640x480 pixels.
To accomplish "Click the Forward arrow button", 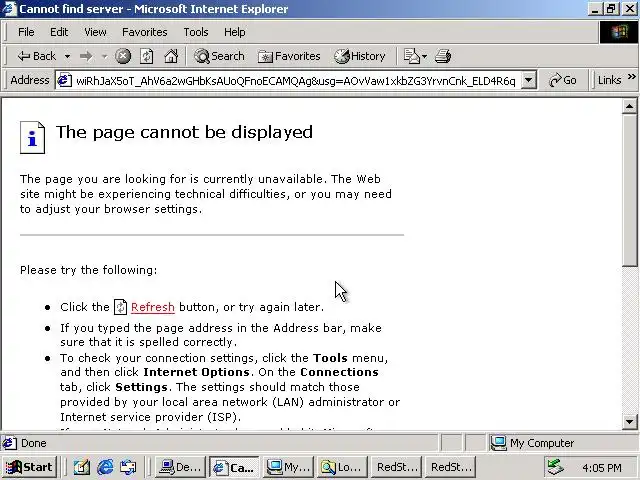I will point(86,56).
